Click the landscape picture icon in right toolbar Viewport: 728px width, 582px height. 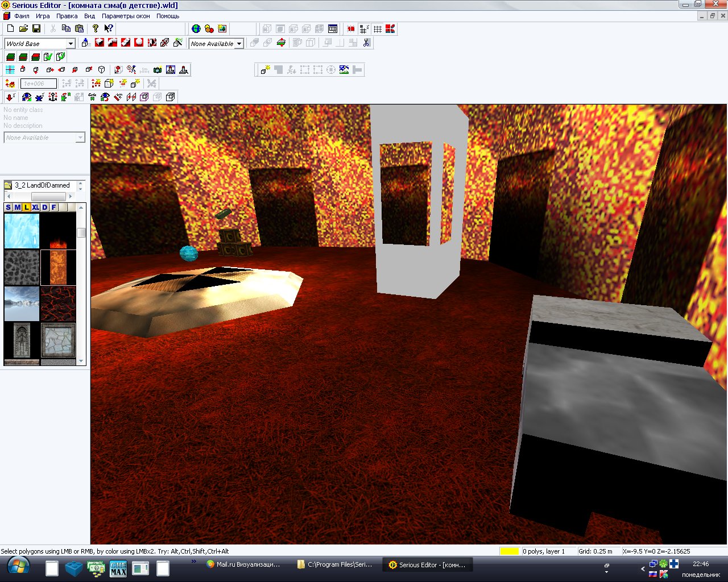[344, 70]
